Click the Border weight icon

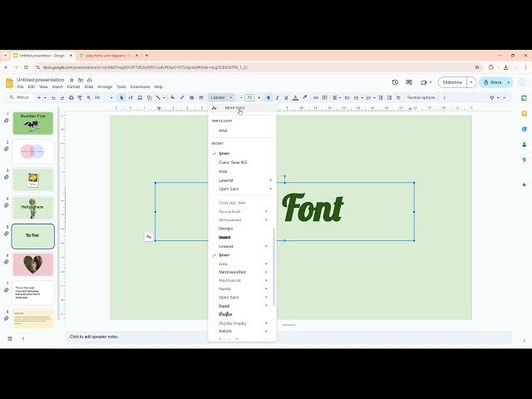pyautogui.click(x=192, y=98)
